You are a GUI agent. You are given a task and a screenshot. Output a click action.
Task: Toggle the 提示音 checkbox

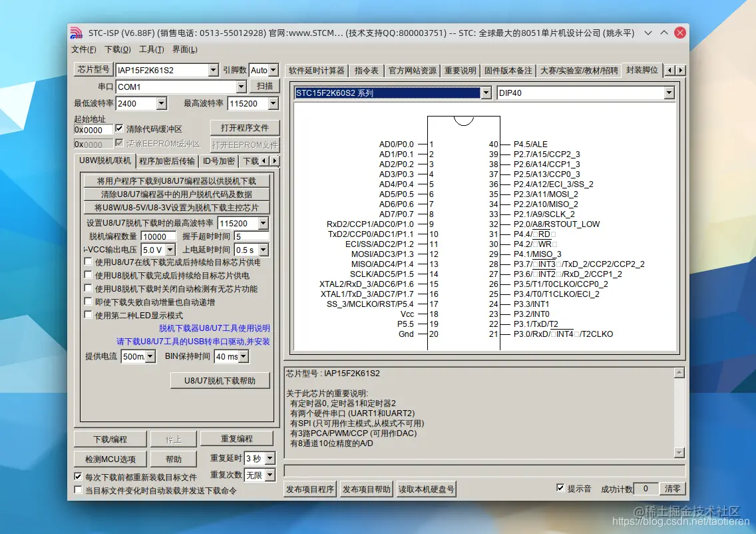click(x=560, y=488)
